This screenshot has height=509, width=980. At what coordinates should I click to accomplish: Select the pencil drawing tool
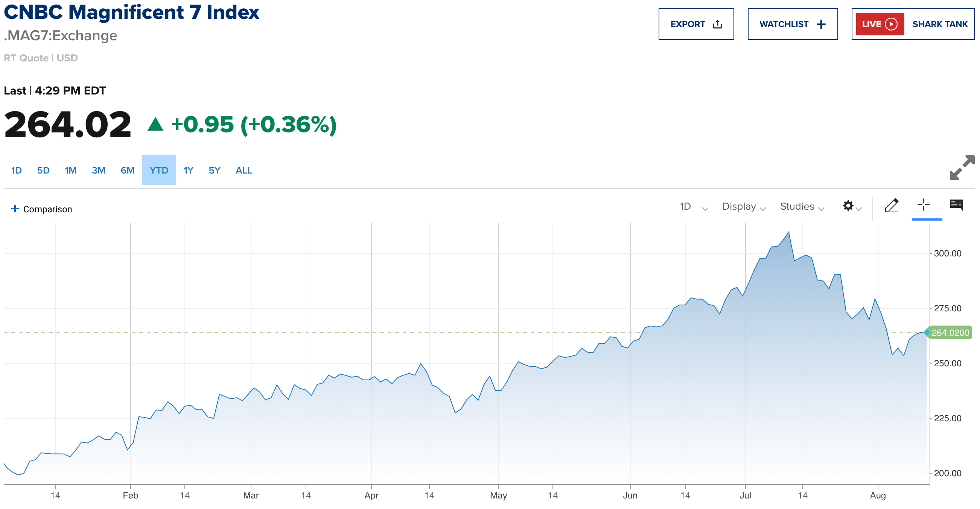pyautogui.click(x=891, y=206)
